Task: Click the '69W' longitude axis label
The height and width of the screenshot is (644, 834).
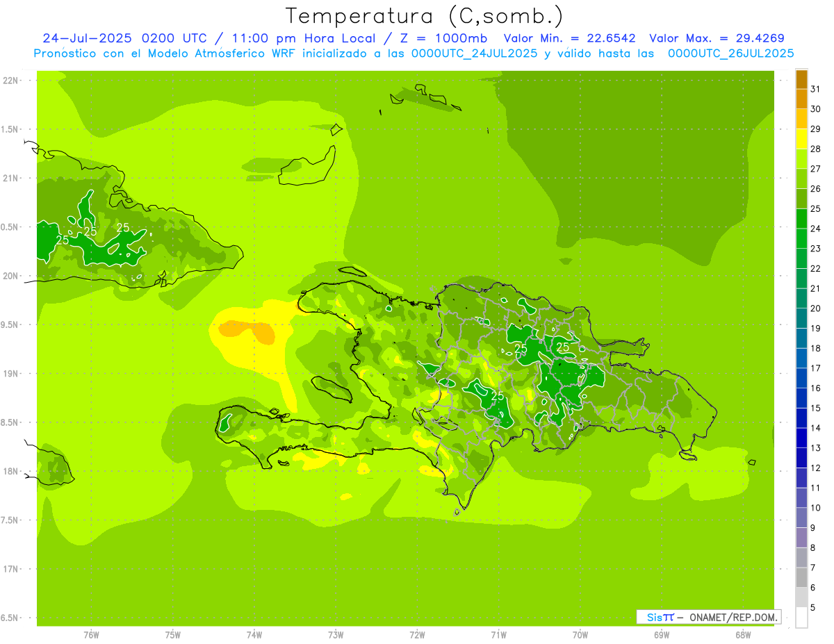Action: [x=662, y=635]
